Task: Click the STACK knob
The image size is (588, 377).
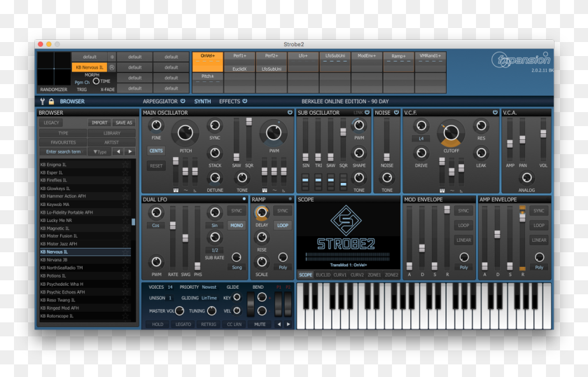Action: [215, 153]
